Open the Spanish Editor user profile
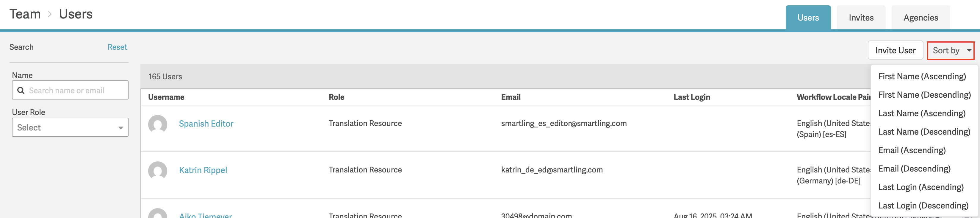 coord(206,124)
